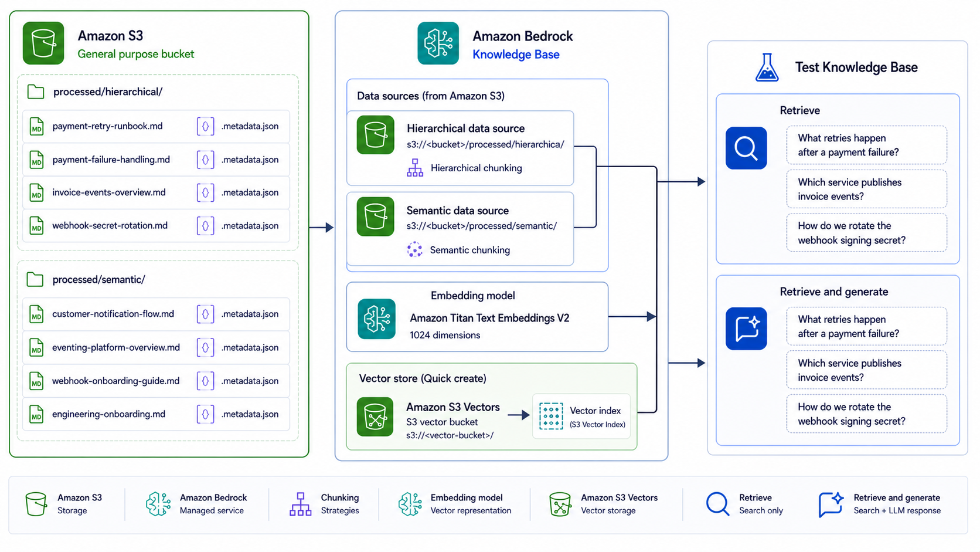980x552 pixels.
Task: Click .metadata.json next to webhook-secret-rotation.md
Action: [250, 226]
